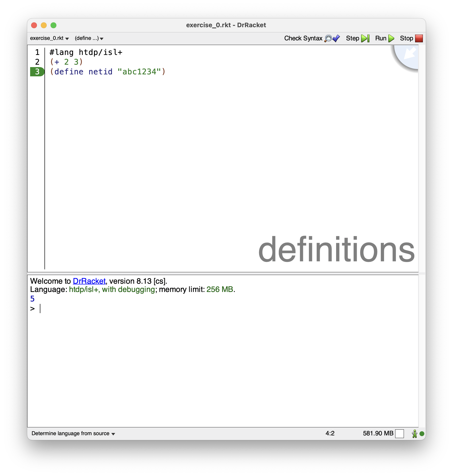453x476 pixels.
Task: Click line number 3 in the gutter
Action: 37,72
